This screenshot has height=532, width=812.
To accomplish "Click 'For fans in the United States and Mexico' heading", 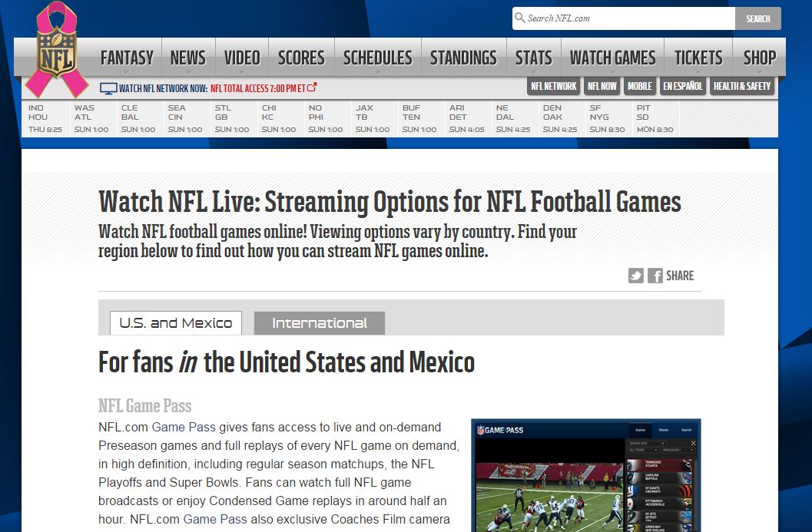I will click(287, 362).
